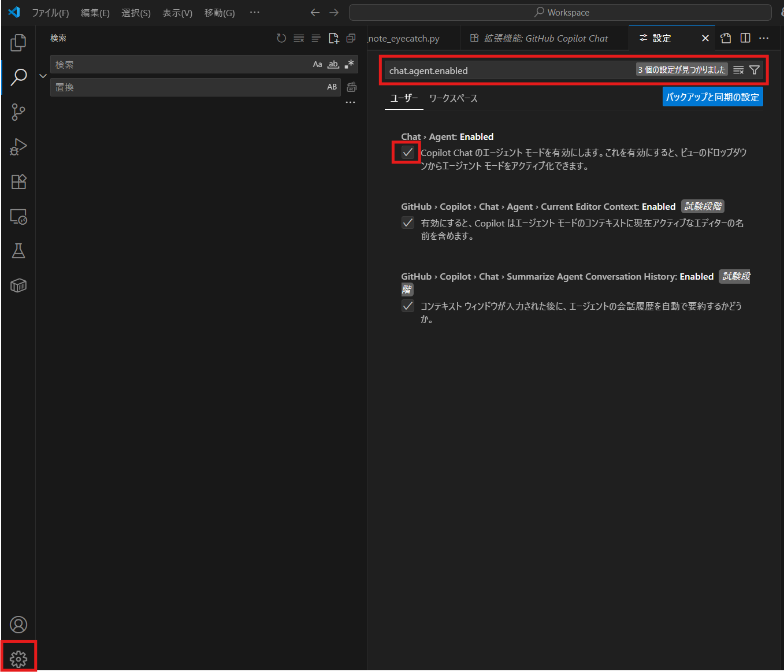
Task: Click the Chat › Agent: Enabled title
Action: pyautogui.click(x=447, y=136)
